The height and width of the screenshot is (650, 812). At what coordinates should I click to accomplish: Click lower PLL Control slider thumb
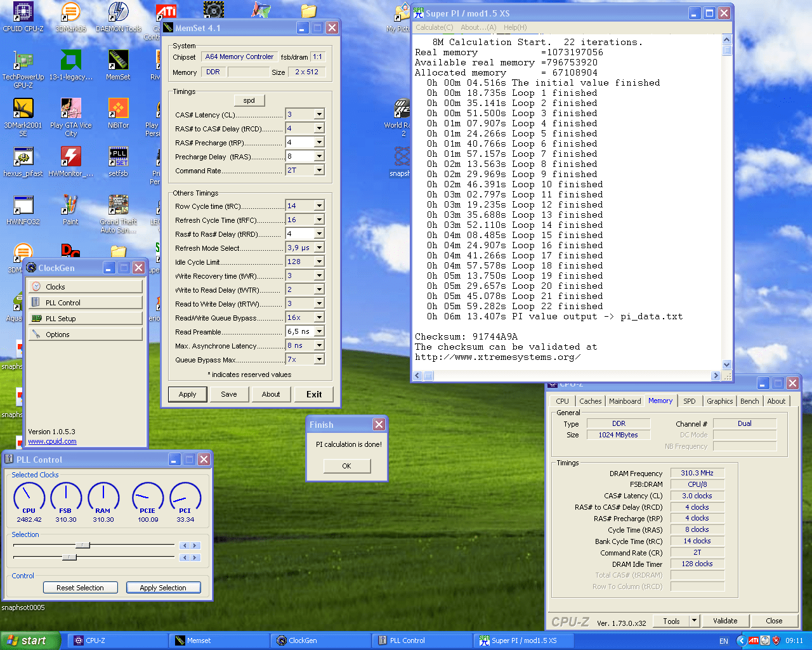[x=69, y=557]
